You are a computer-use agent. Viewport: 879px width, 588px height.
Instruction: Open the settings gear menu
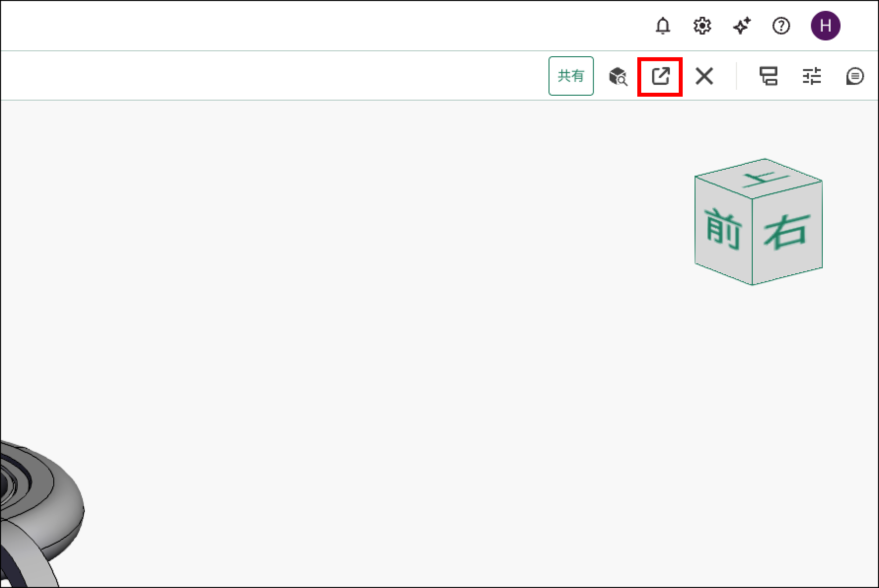coord(702,26)
